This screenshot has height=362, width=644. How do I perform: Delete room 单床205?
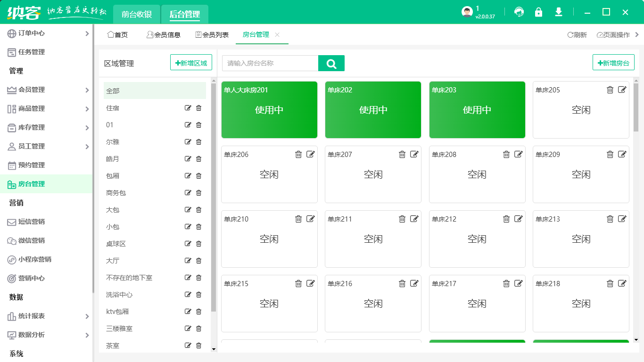point(610,90)
